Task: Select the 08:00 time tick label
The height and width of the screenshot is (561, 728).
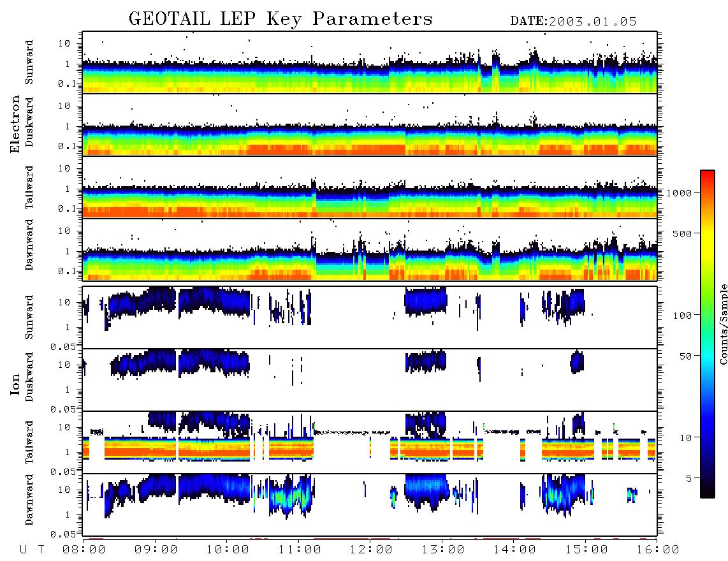Action: 84,550
